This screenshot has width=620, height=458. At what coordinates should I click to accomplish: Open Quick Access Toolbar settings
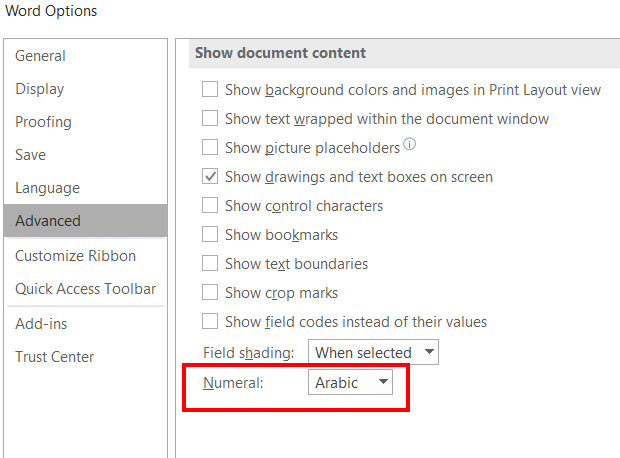point(86,289)
